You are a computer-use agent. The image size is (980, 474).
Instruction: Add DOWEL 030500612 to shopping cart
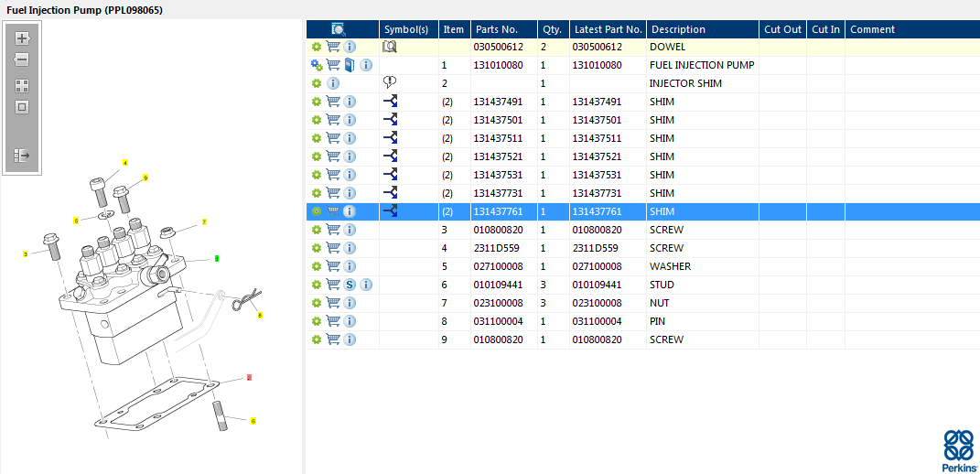click(334, 47)
